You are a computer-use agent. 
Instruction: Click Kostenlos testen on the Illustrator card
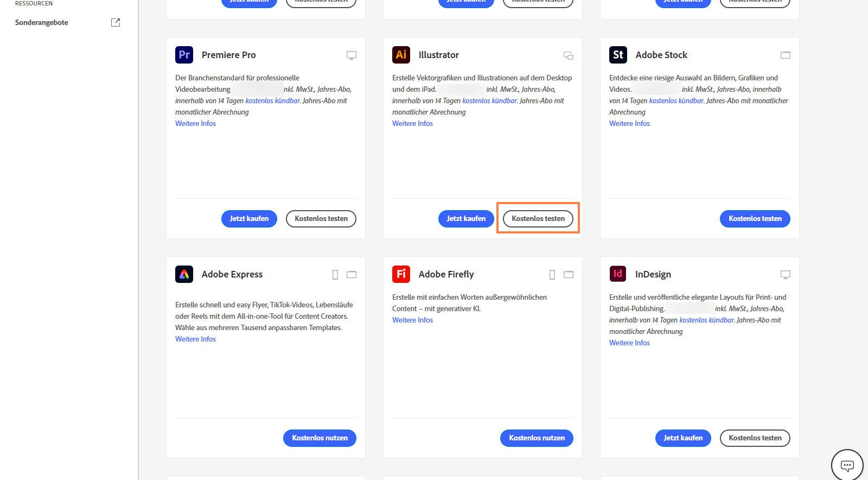click(x=538, y=218)
